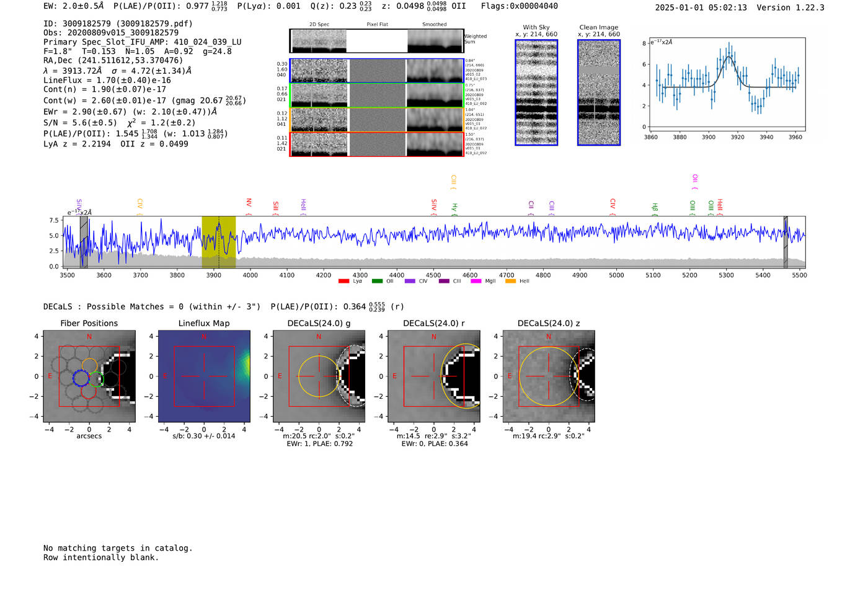Click the orange HeII legend swatch
Screen dimensions: 868x591
point(511,281)
